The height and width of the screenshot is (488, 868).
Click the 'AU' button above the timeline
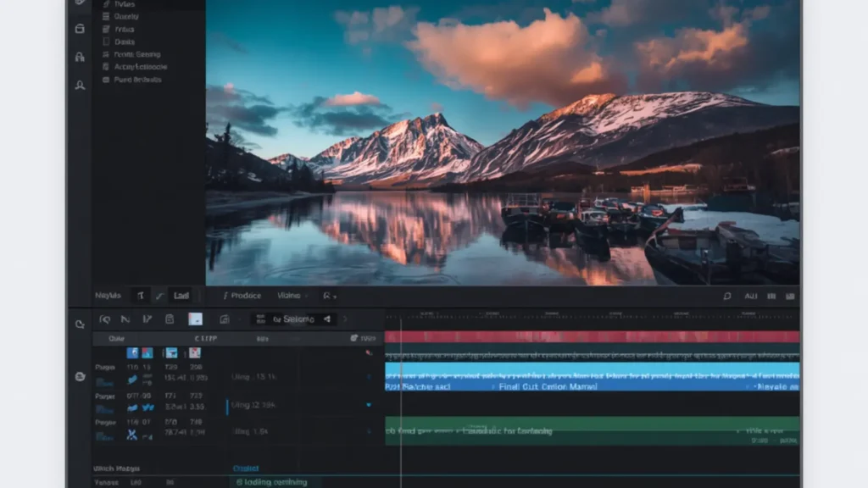[x=751, y=296]
